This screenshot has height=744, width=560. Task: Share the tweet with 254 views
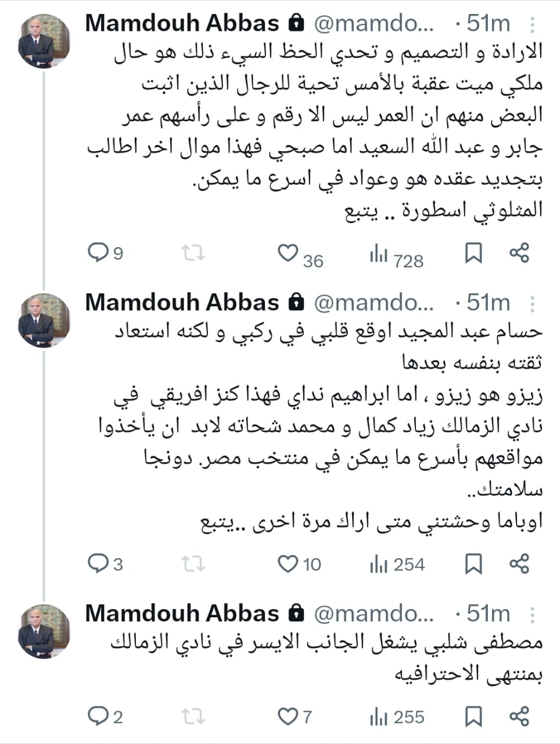pyautogui.click(x=519, y=563)
